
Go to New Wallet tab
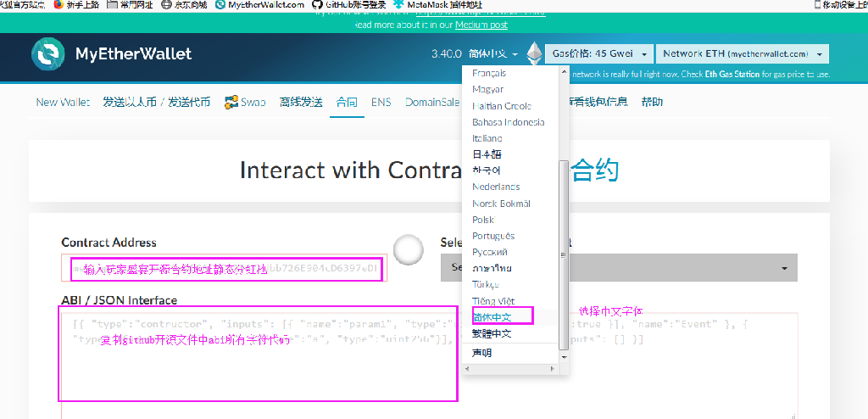63,102
